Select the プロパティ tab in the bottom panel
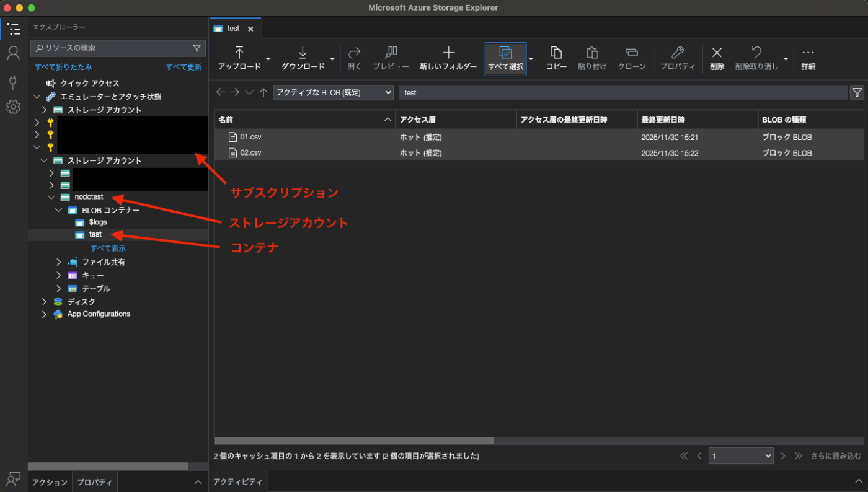Screen dimensions: 868x492 click(x=94, y=482)
